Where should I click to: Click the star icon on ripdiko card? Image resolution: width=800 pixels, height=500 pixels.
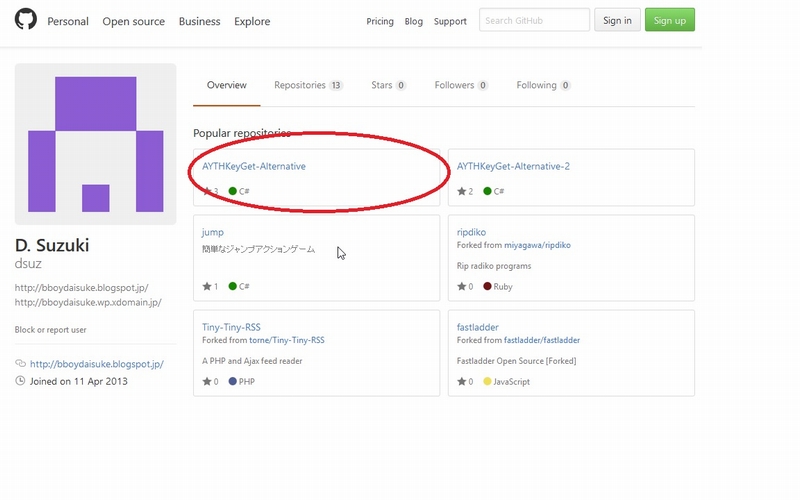pyautogui.click(x=461, y=286)
